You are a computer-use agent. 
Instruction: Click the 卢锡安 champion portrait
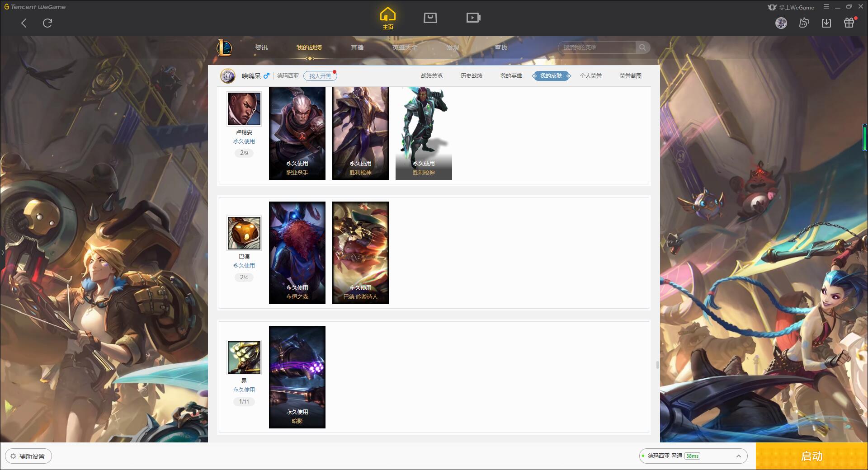[244, 109]
